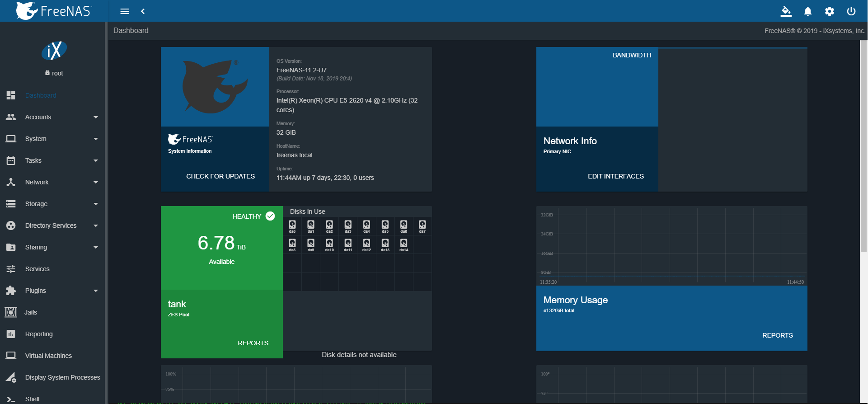Open Virtual Machines in the sidebar
The image size is (868, 404).
click(x=52, y=356)
